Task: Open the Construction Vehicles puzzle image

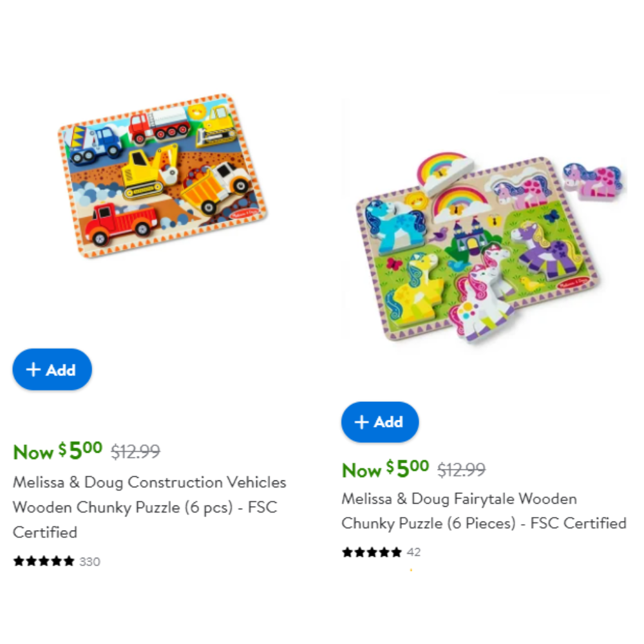Action: (x=162, y=176)
